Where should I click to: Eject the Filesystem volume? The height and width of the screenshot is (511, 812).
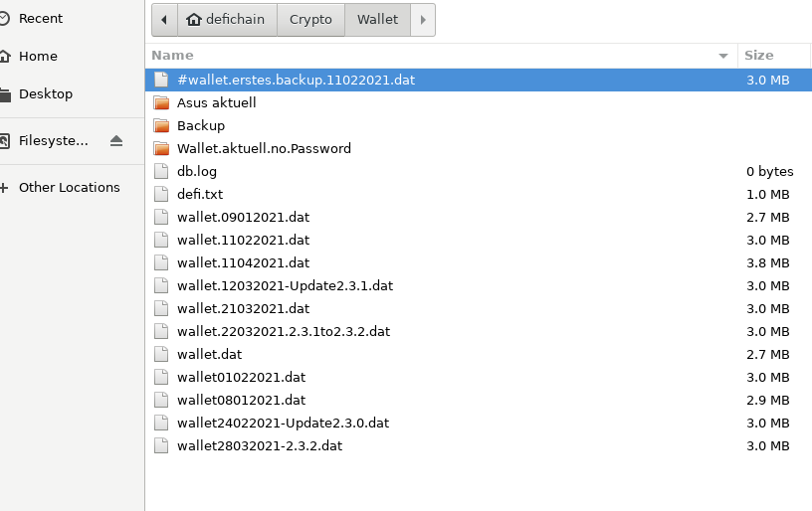pos(116,141)
